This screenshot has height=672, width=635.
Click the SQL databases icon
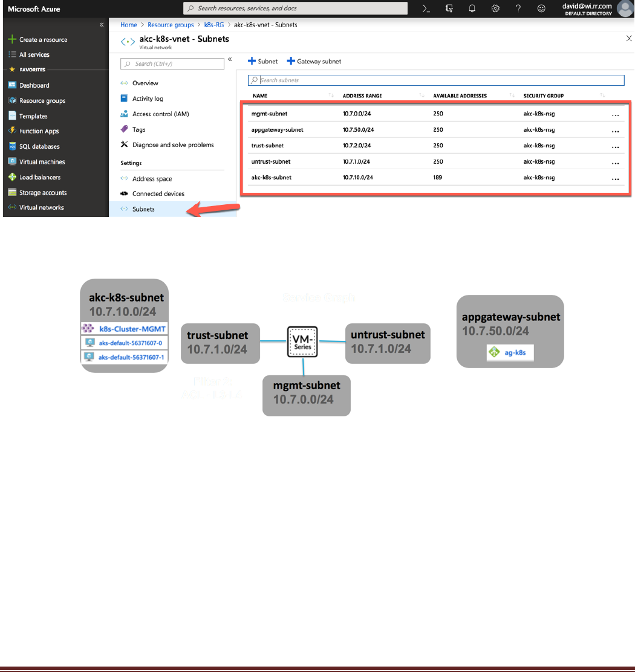click(x=12, y=147)
